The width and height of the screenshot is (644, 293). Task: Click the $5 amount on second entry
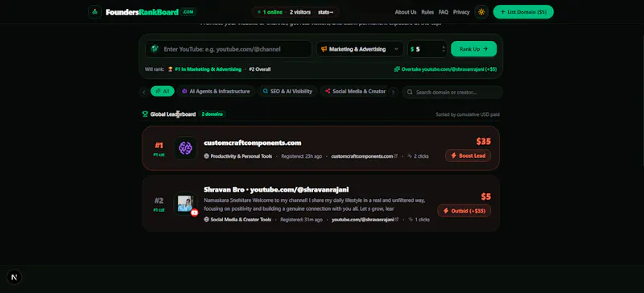(486, 197)
